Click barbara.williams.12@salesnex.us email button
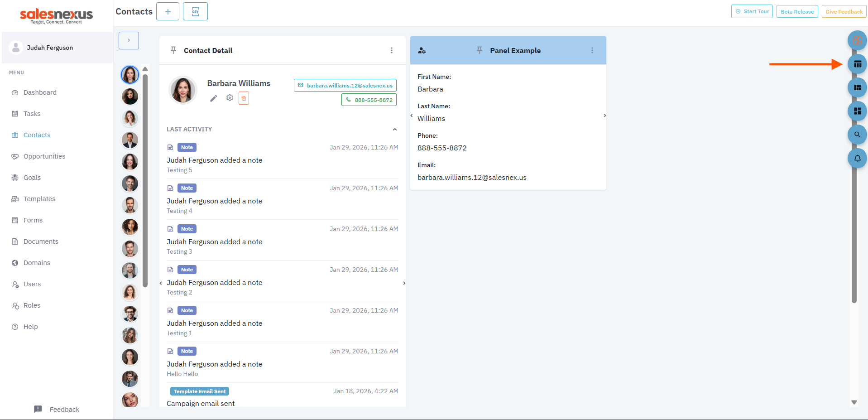868x420 pixels. 345,85
